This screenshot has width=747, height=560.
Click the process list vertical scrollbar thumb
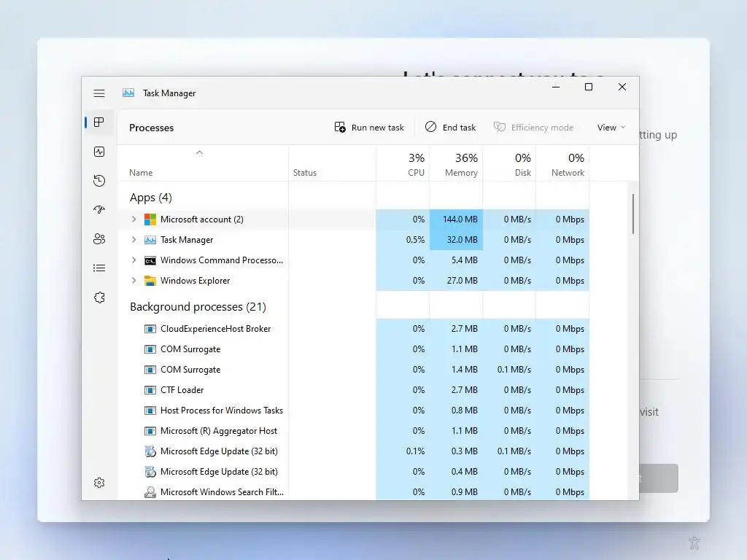[x=633, y=214]
